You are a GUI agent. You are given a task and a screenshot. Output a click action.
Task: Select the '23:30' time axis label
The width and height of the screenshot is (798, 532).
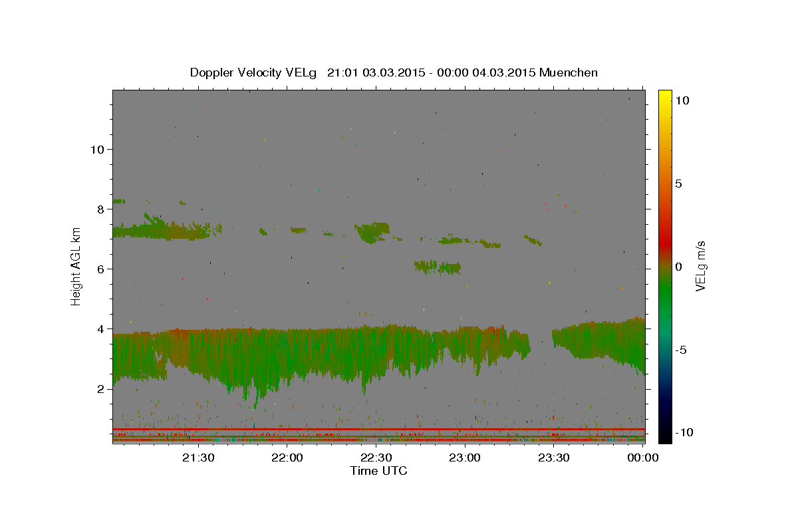[x=554, y=458]
